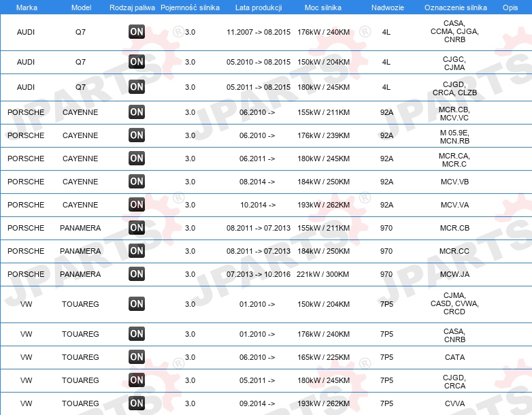Click the Touareg CASA, CNRB engine codes
The width and height of the screenshot is (532, 415).
454,335
